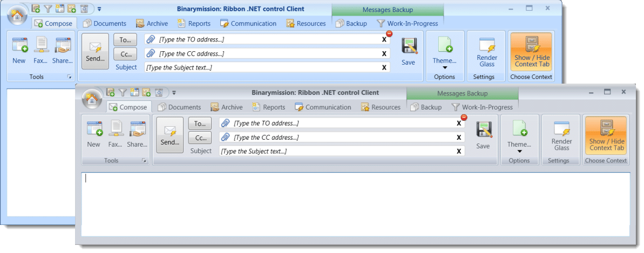
Task: Click the CC paperclip icon in back window
Action: point(151,53)
